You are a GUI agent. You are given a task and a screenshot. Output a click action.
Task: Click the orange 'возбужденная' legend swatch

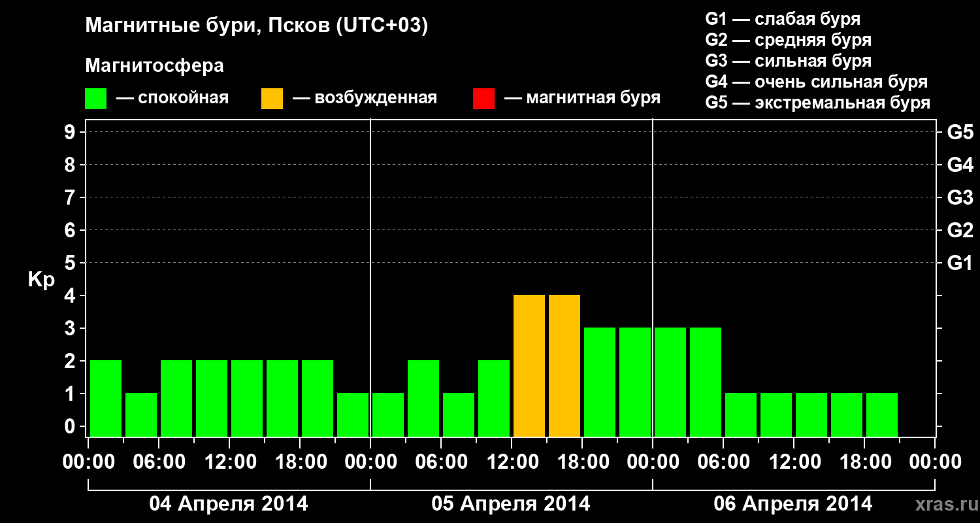click(272, 99)
